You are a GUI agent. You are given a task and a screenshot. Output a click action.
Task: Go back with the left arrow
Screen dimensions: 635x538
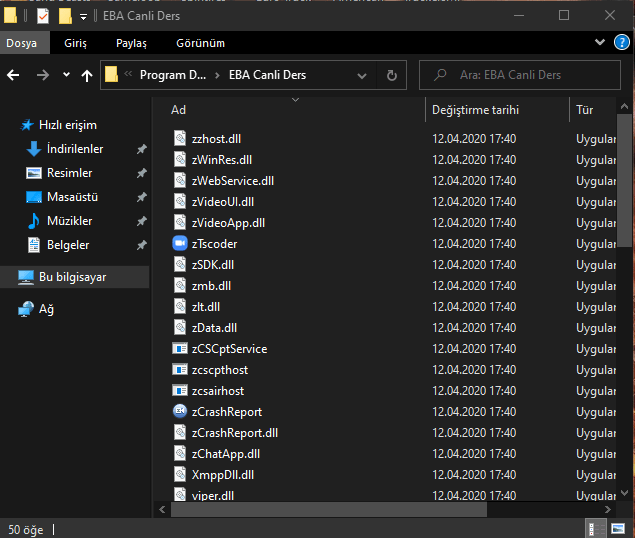point(13,75)
